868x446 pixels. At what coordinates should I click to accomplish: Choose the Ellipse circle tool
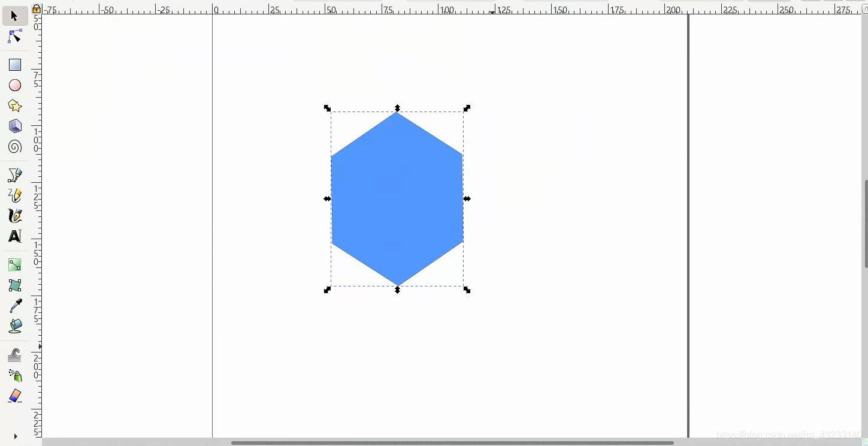click(x=14, y=85)
